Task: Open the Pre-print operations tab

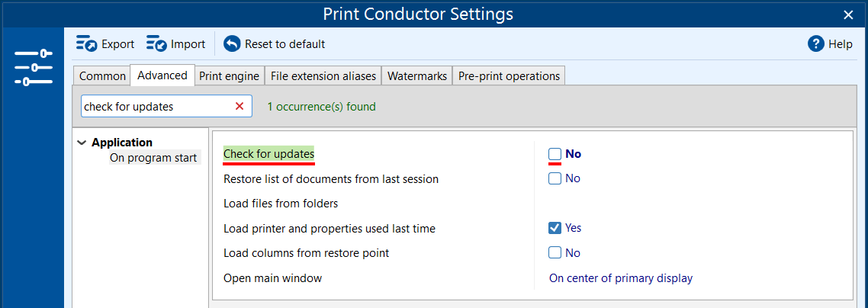Action: (x=509, y=76)
